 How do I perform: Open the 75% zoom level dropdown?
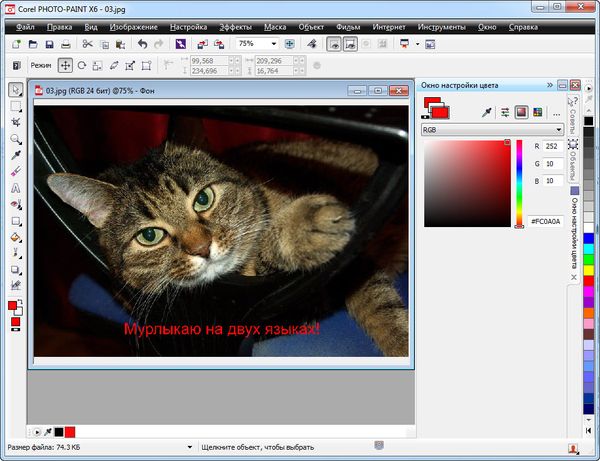tap(273, 45)
